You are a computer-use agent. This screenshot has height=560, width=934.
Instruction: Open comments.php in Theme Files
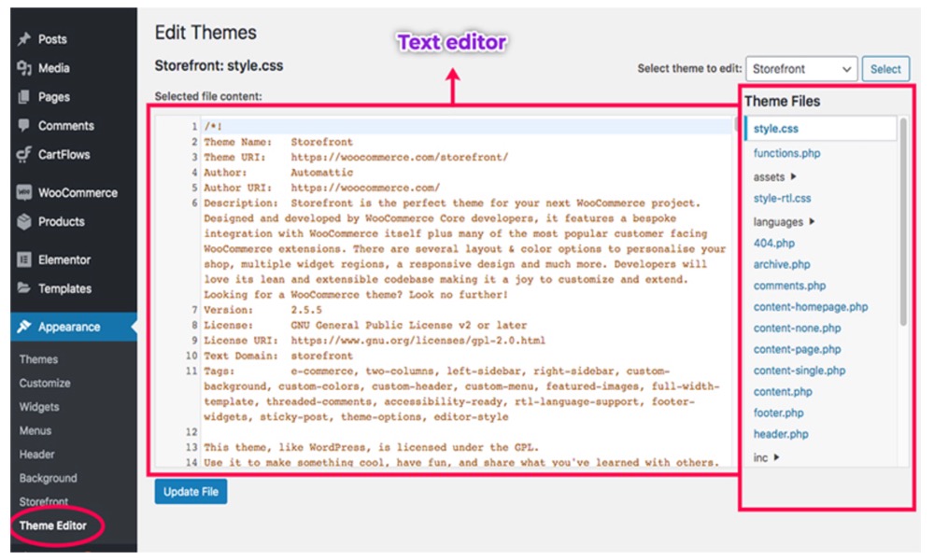[789, 286]
